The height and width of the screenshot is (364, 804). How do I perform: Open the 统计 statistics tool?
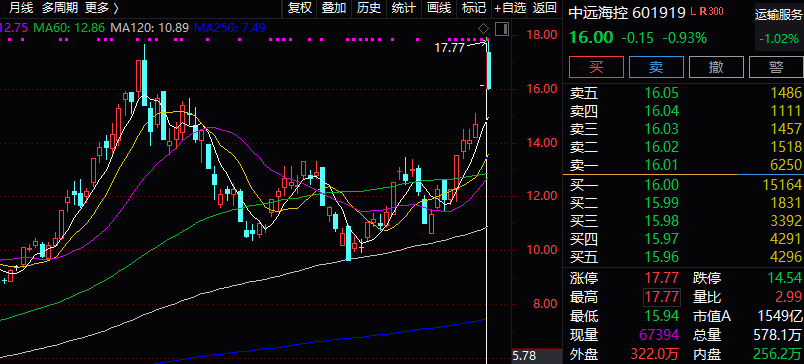tap(404, 8)
